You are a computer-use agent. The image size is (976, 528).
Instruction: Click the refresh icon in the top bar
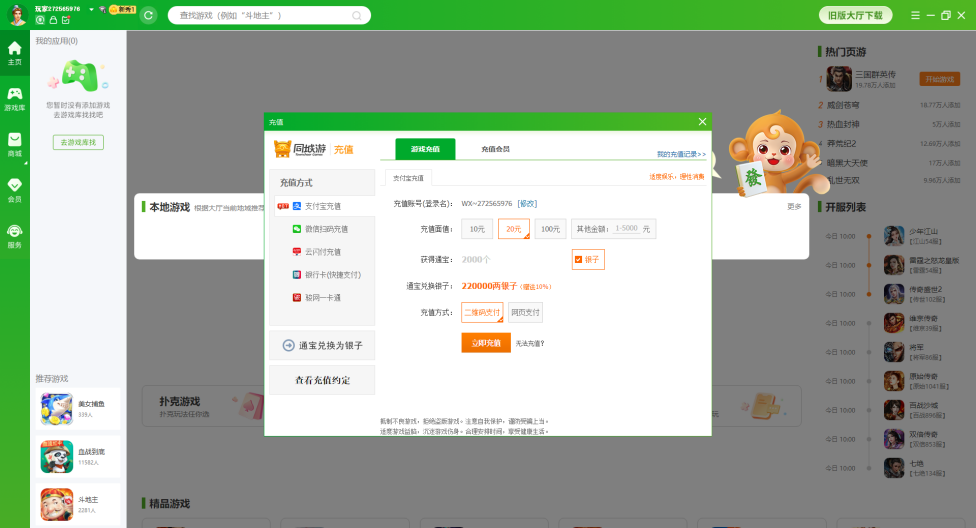tap(148, 15)
